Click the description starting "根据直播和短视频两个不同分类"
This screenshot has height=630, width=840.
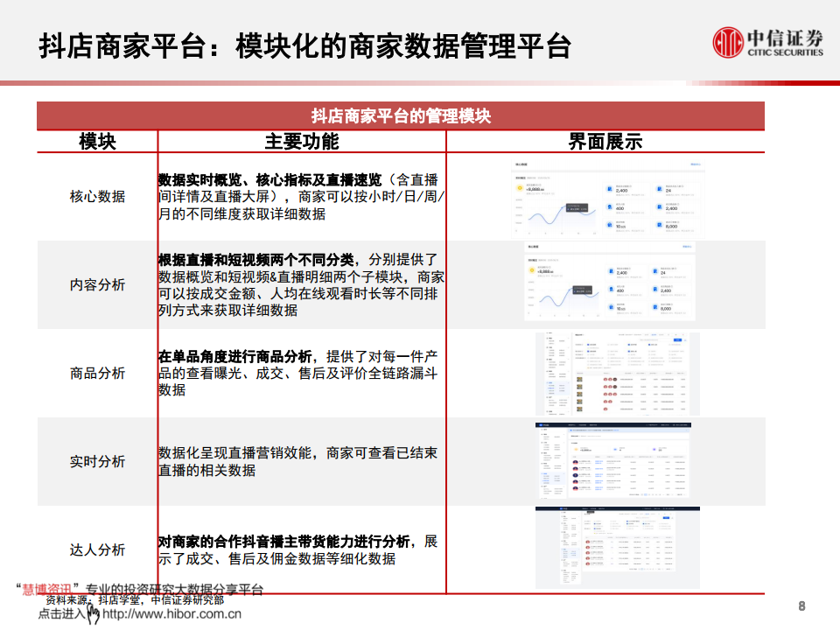(x=302, y=284)
